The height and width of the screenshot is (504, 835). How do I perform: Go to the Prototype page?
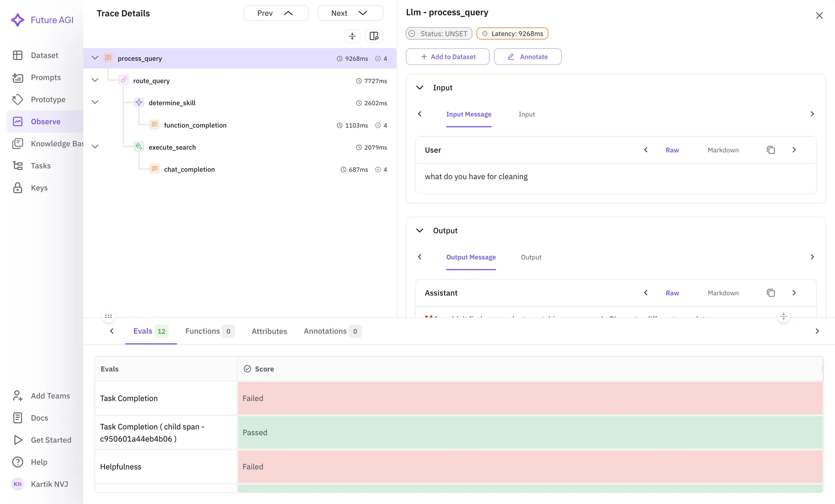point(48,99)
